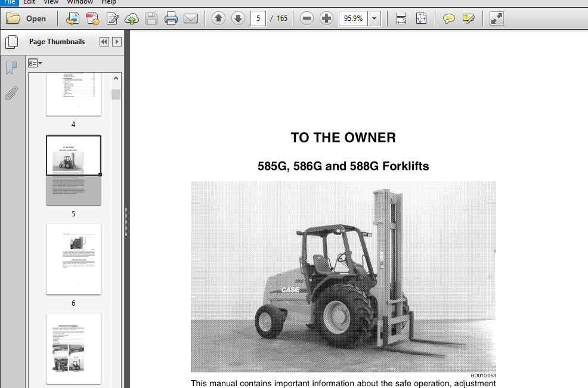Image resolution: width=588 pixels, height=388 pixels.
Task: Open the View menu
Action: point(51,2)
